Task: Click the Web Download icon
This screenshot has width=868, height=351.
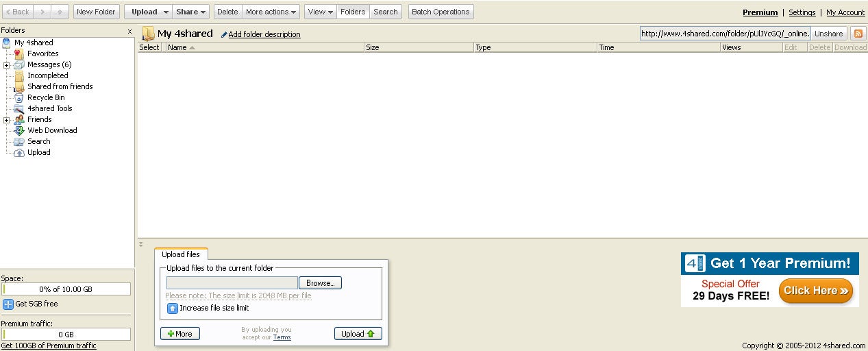Action: [19, 130]
